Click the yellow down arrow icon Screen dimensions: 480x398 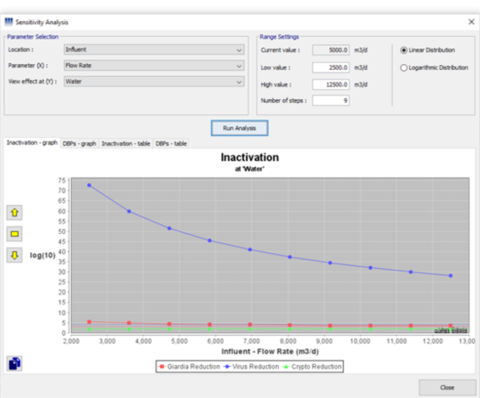14,255
